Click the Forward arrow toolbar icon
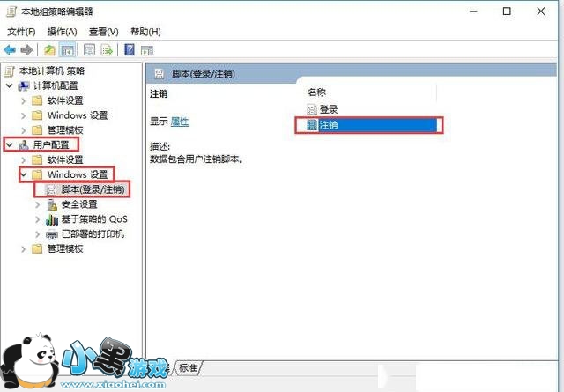The width and height of the screenshot is (564, 392). click(26, 50)
